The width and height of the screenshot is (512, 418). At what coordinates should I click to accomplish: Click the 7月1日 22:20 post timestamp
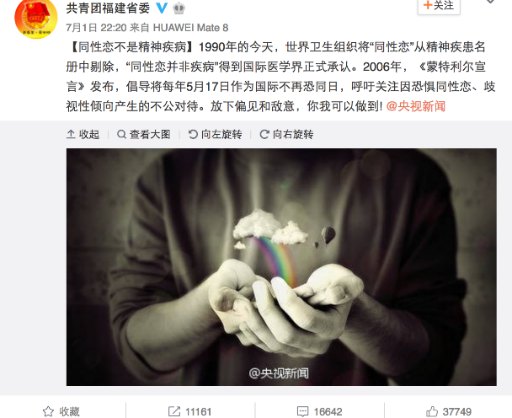(96, 27)
